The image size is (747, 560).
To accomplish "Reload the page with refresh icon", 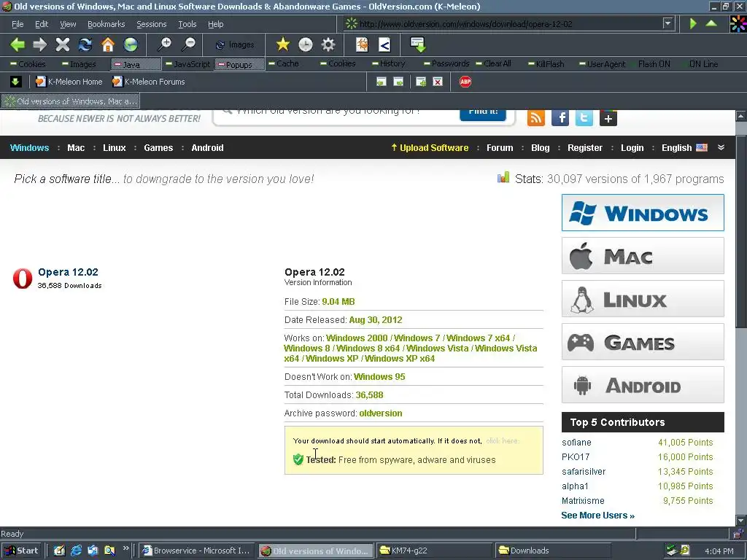I will [85, 44].
